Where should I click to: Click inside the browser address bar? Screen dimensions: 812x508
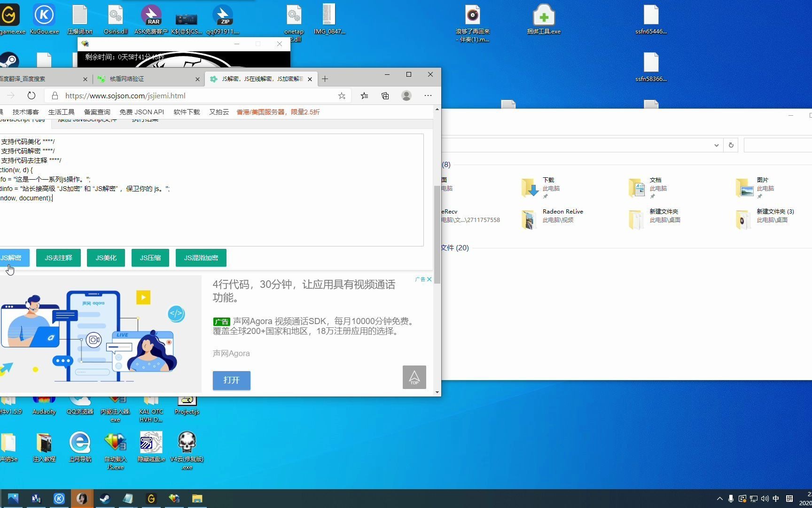tap(188, 95)
